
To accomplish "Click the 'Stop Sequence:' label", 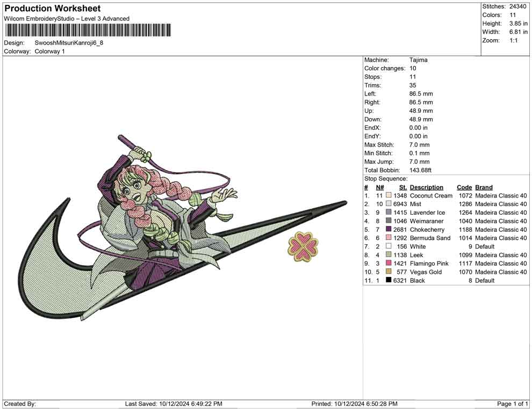I will tap(386, 179).
